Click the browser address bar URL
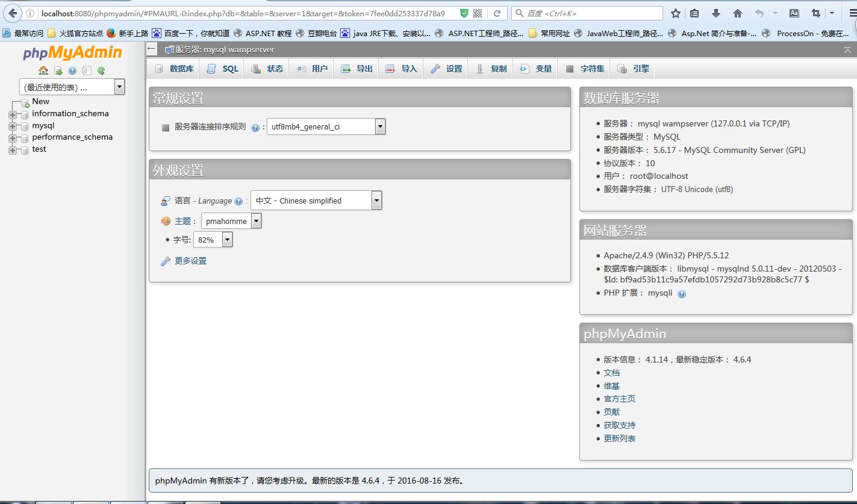 pyautogui.click(x=243, y=13)
